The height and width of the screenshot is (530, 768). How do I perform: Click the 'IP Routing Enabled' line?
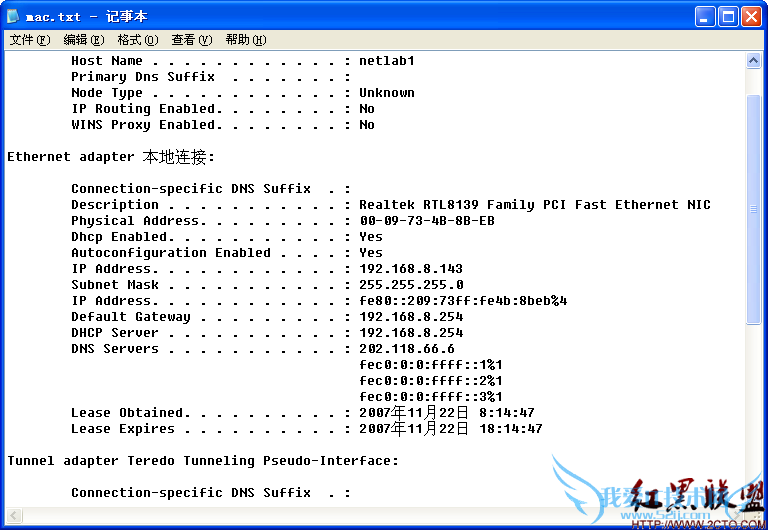coord(223,109)
